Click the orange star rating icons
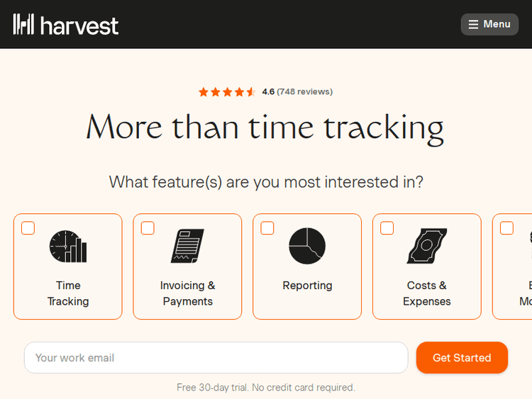532x399 pixels. point(226,92)
